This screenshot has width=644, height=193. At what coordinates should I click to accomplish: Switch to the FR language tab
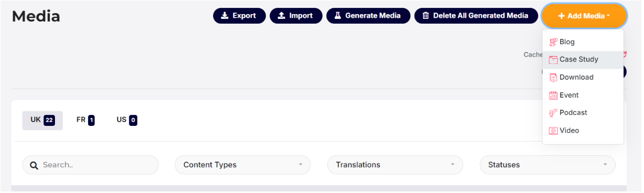(x=85, y=120)
